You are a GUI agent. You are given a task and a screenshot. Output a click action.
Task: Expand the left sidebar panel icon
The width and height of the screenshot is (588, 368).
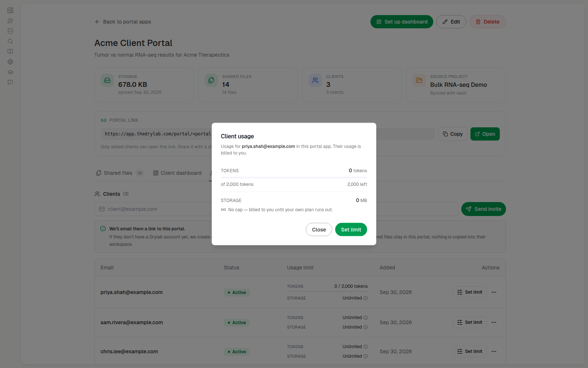[10, 10]
